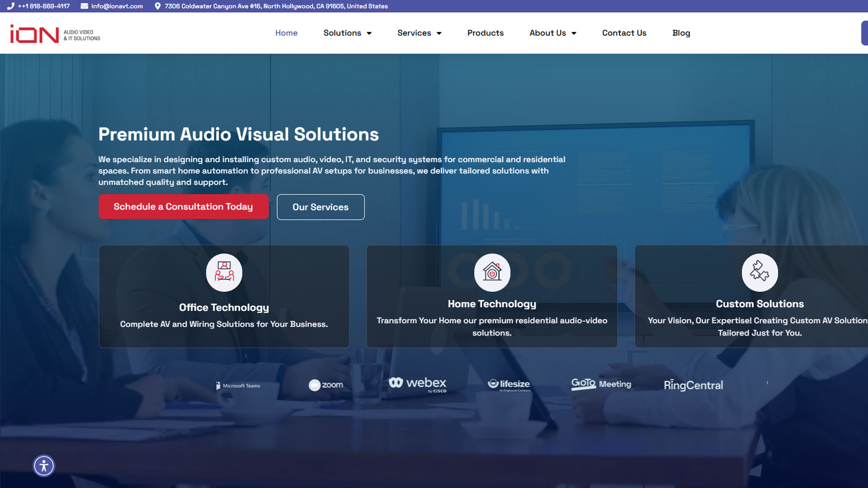Expand the Services dropdown arrow
The height and width of the screenshot is (488, 868).
(439, 33)
